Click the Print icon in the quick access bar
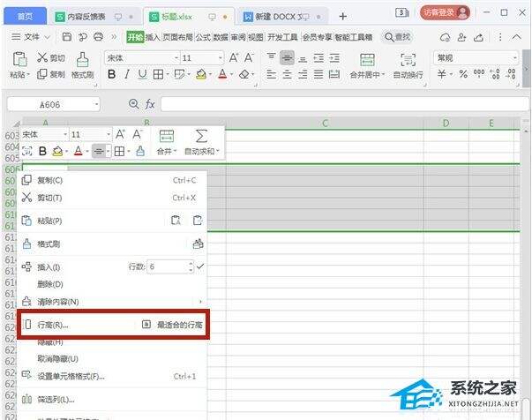 99,37
